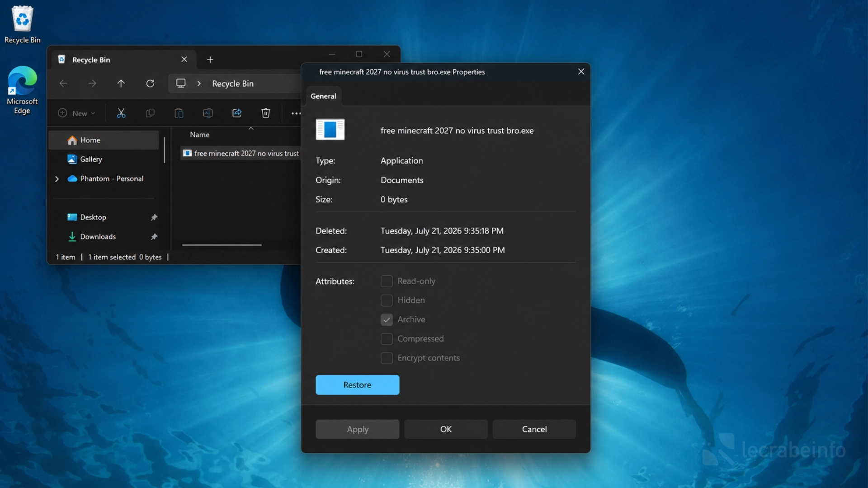
Task: Click the pin icon beside Desktop
Action: (154, 217)
